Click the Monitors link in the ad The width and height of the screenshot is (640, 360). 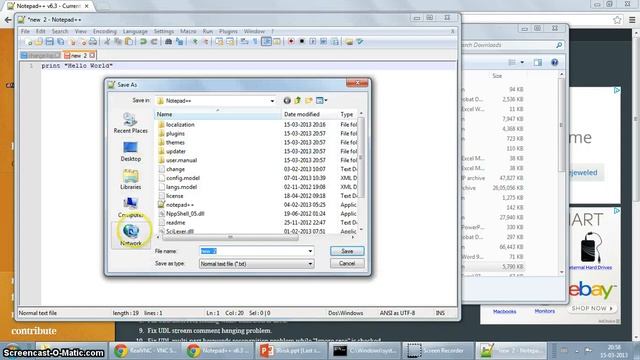[544, 311]
